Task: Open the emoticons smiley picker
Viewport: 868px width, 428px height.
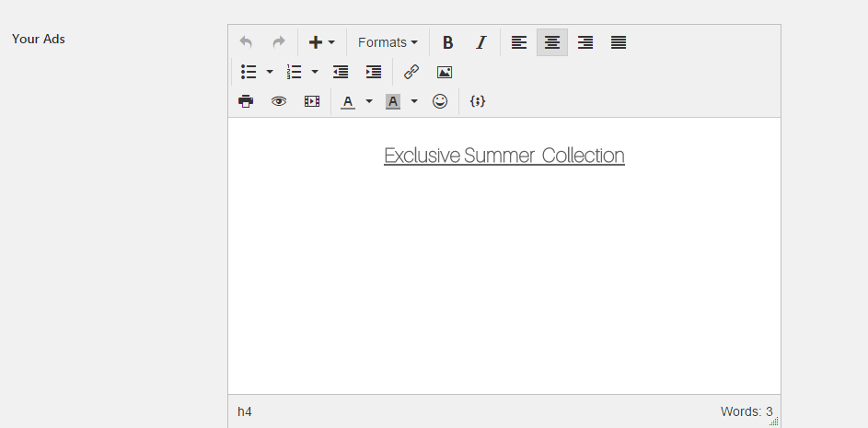Action: pos(440,101)
